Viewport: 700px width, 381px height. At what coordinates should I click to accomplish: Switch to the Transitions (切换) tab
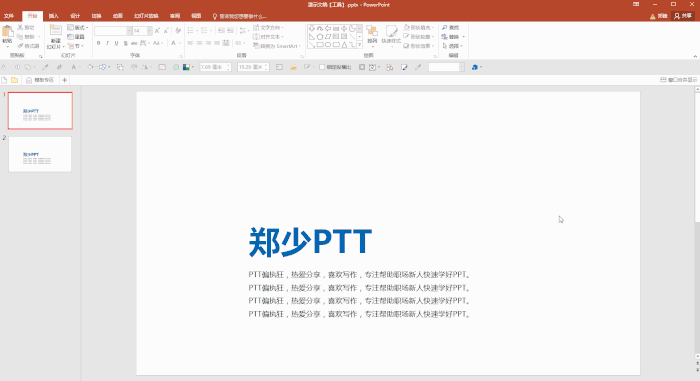[x=96, y=16]
